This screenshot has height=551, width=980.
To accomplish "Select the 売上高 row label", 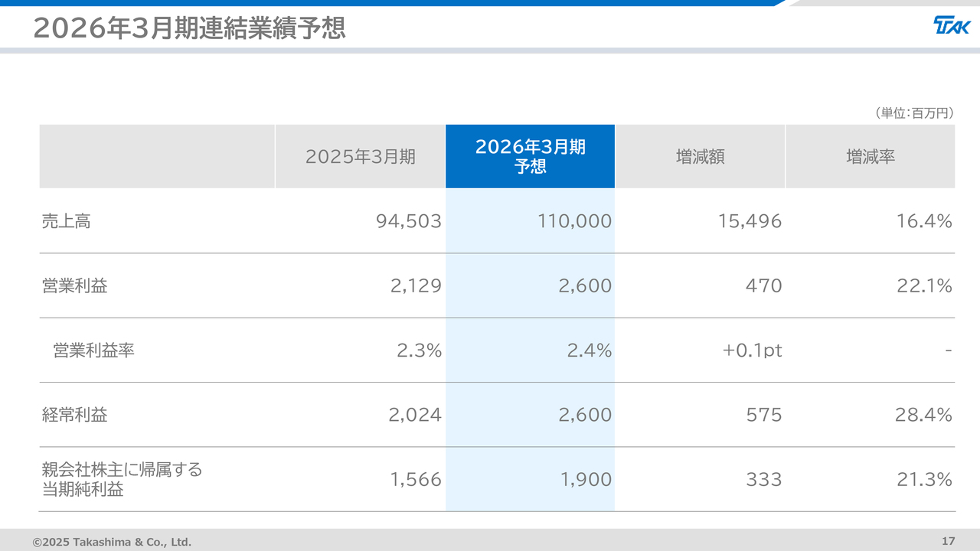I will (66, 222).
